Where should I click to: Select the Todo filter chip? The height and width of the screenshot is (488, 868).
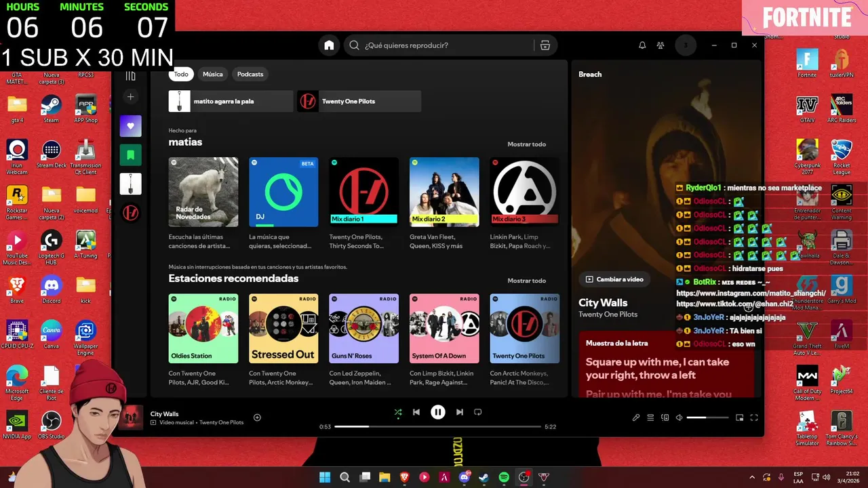[181, 74]
